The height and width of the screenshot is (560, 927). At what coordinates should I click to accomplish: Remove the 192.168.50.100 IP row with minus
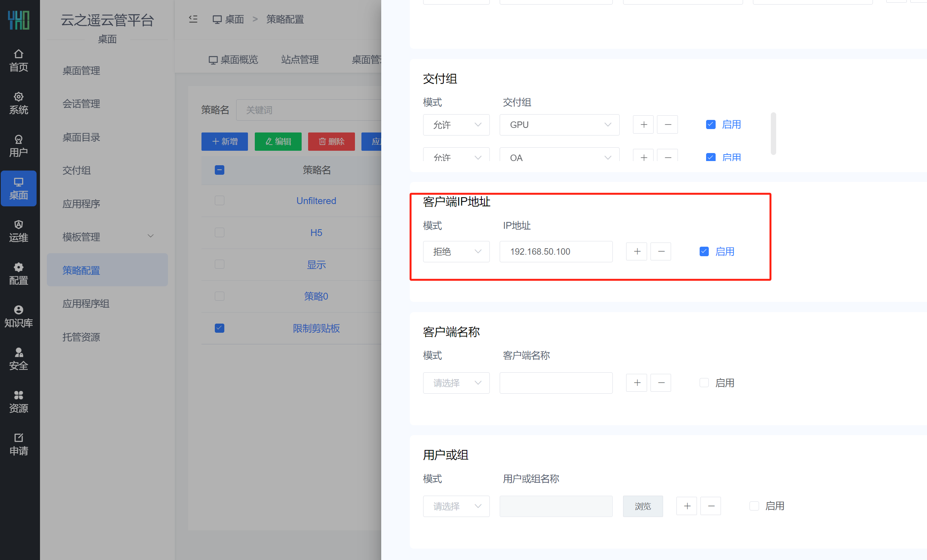(661, 252)
